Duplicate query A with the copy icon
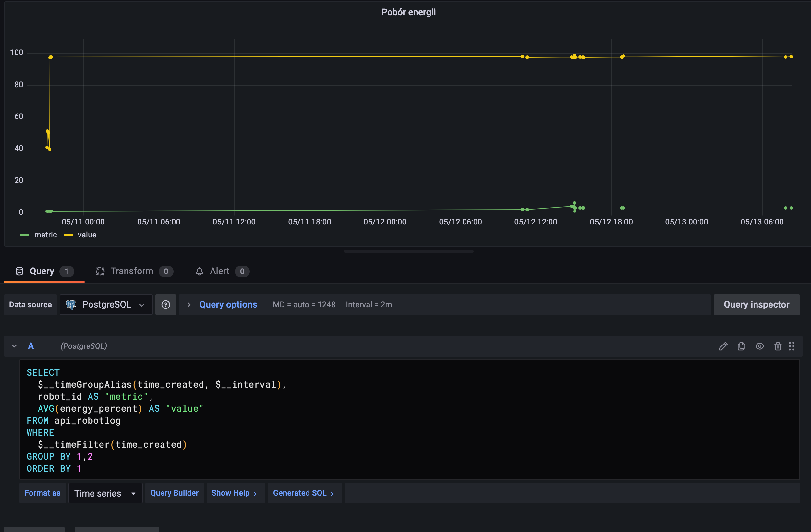Image resolution: width=811 pixels, height=532 pixels. 742,346
